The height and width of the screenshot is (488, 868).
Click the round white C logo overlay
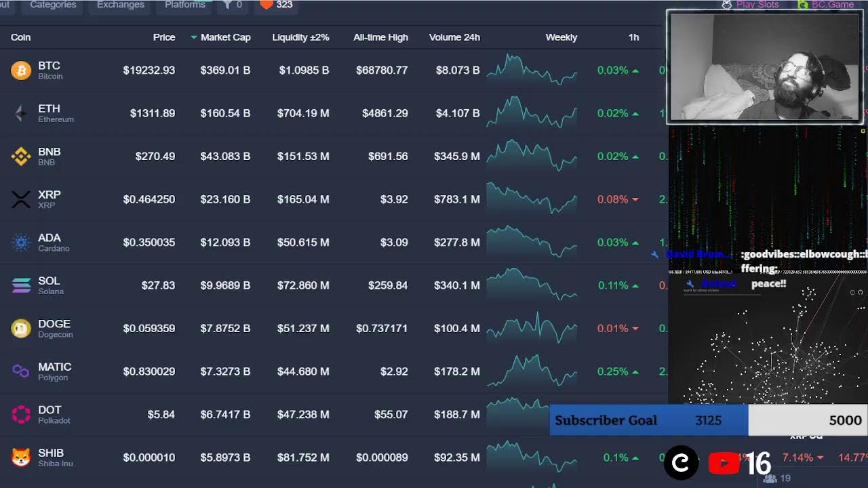point(681,462)
